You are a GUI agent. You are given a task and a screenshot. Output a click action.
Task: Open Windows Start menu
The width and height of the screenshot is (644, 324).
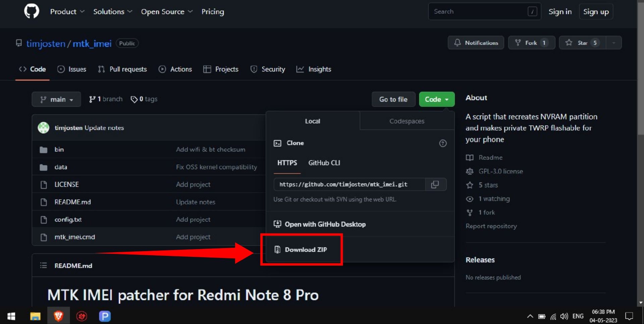tap(11, 316)
